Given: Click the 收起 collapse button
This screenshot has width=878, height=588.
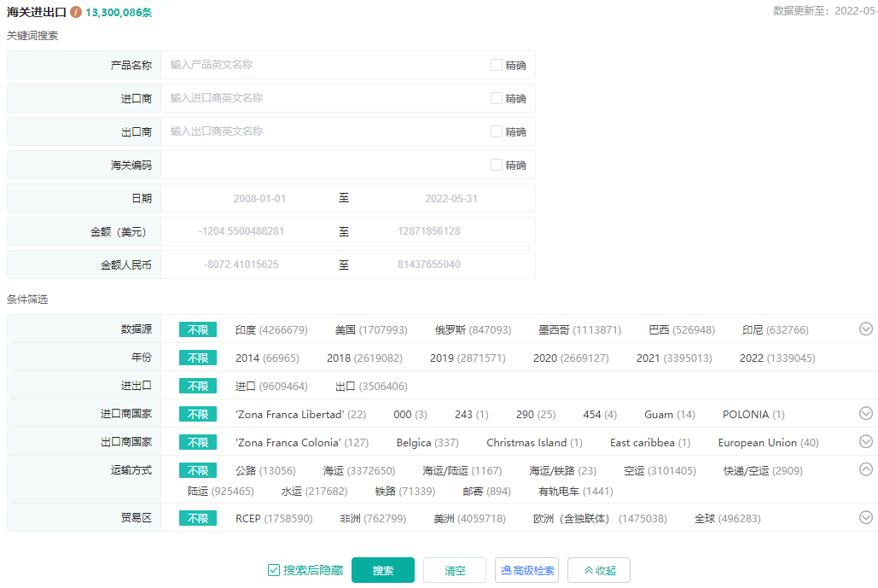Looking at the screenshot, I should [598, 570].
